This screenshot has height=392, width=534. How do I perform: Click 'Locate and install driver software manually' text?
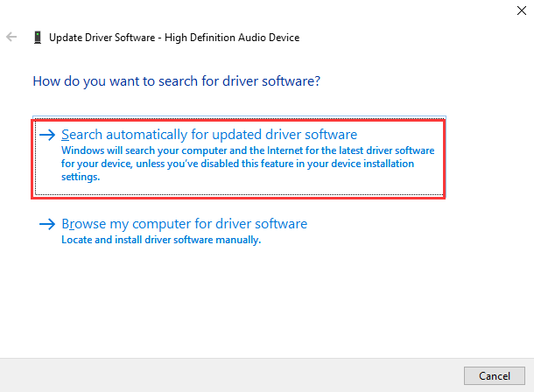tap(161, 240)
